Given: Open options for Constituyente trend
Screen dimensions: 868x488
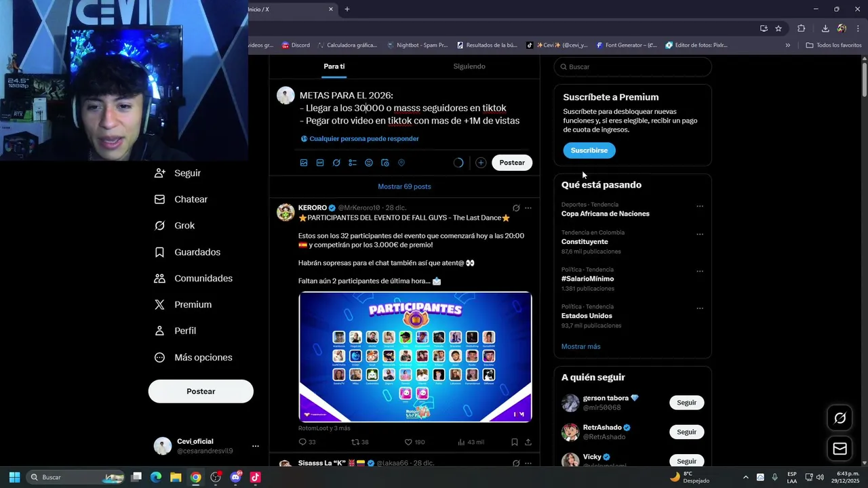Looking at the screenshot, I should [x=700, y=235].
